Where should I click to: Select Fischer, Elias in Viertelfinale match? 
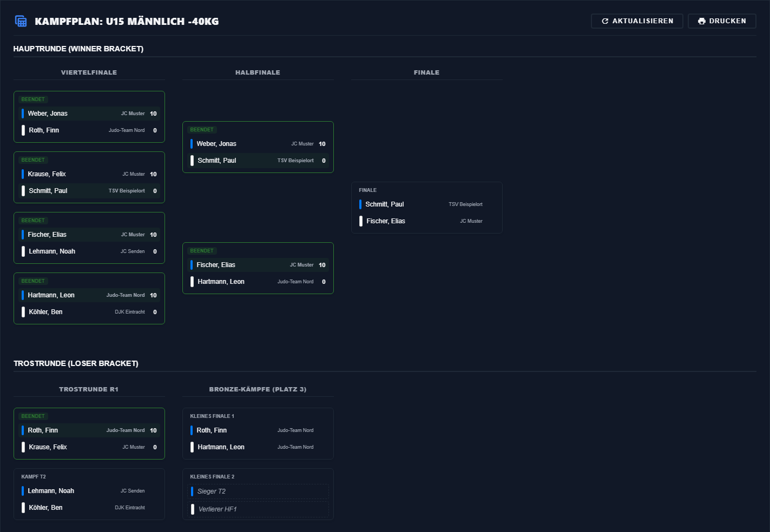click(x=89, y=235)
